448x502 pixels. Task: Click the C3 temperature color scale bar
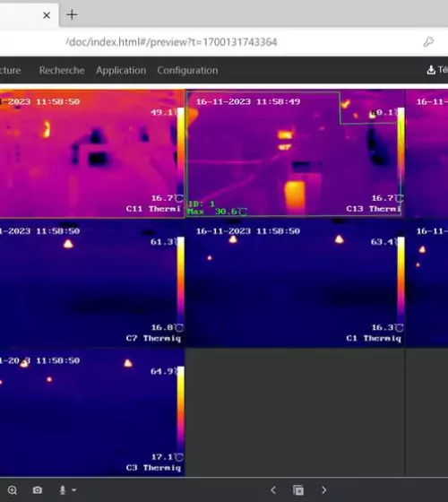(181, 410)
